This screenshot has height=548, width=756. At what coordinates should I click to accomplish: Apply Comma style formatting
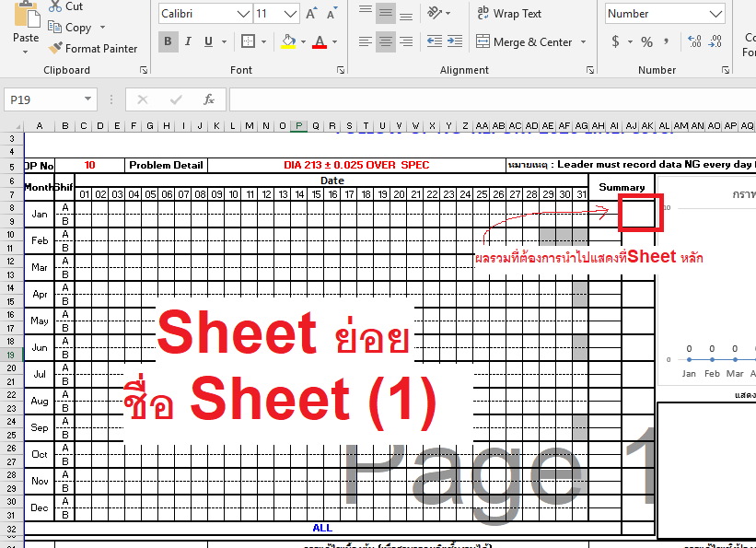pos(666,41)
